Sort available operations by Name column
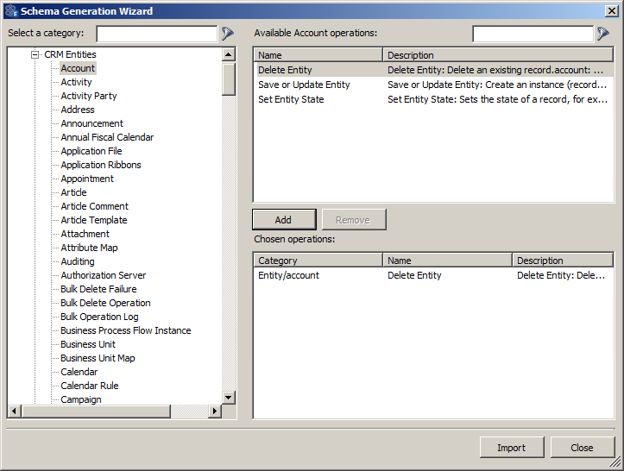 (x=318, y=55)
